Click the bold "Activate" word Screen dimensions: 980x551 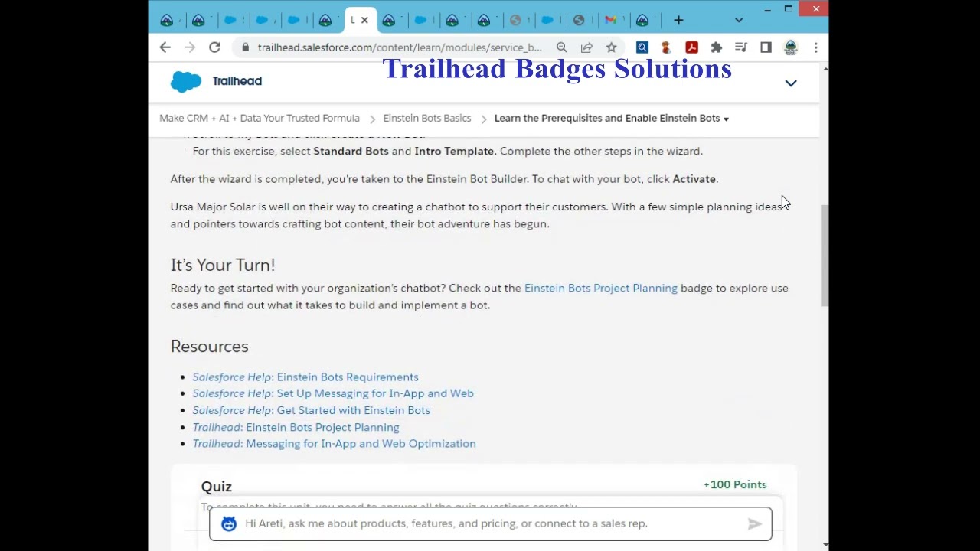coord(694,179)
